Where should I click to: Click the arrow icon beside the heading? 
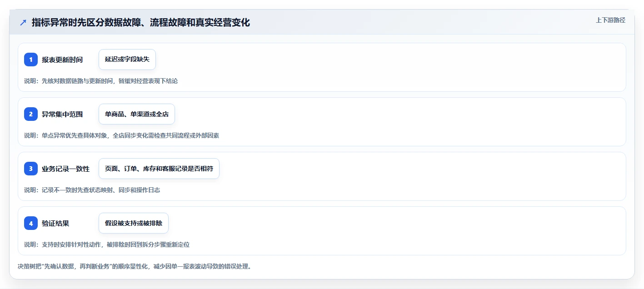click(x=23, y=23)
